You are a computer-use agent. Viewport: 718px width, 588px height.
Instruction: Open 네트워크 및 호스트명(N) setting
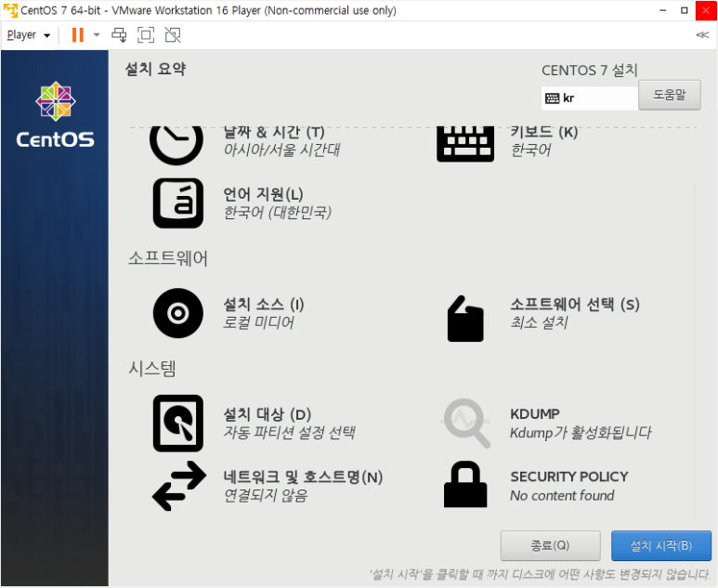tap(303, 477)
